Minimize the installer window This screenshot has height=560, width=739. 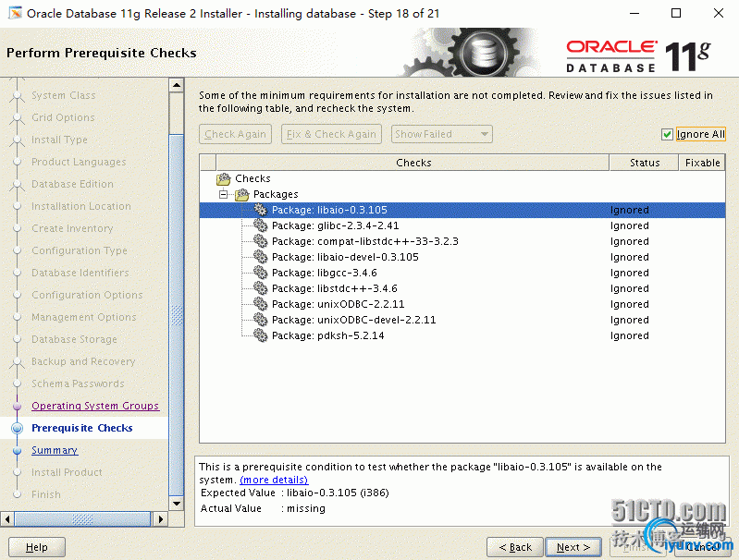coord(634,13)
